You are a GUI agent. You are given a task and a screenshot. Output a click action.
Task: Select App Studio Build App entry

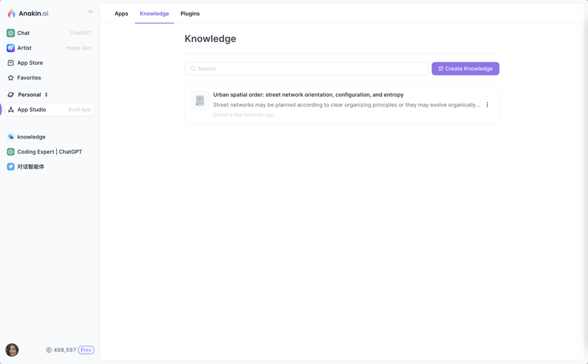pyautogui.click(x=49, y=110)
